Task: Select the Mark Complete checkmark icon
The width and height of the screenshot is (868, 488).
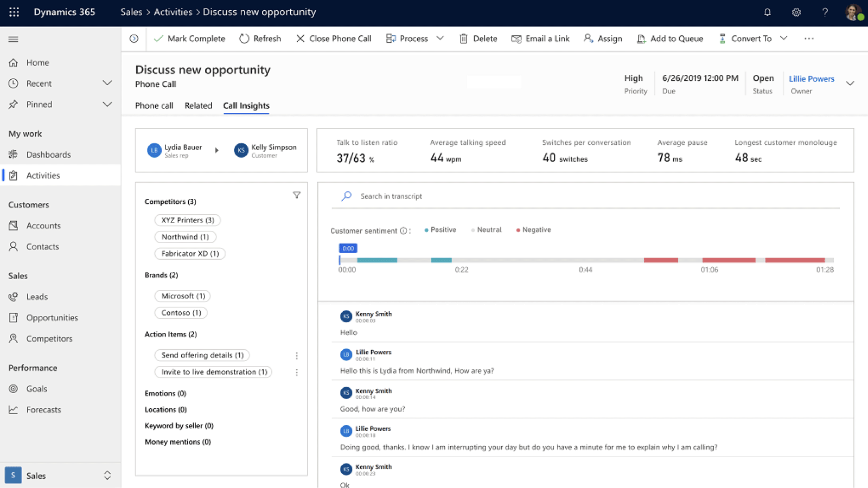Action: click(x=159, y=38)
